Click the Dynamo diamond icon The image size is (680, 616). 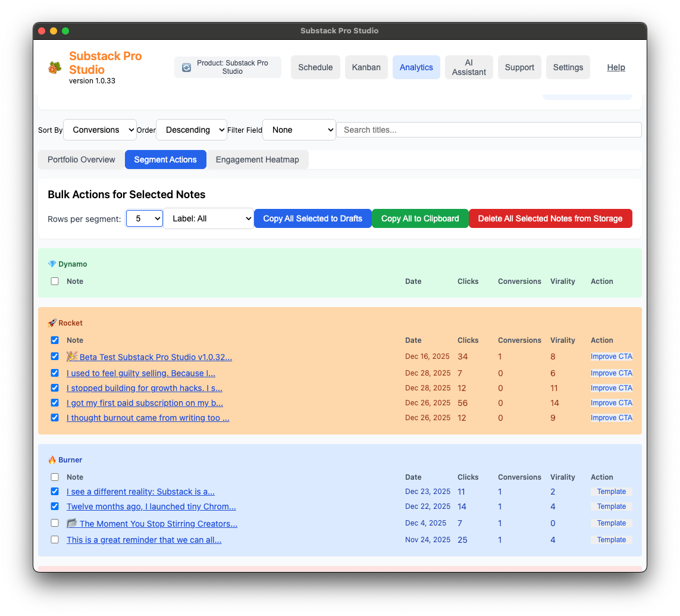(x=52, y=264)
